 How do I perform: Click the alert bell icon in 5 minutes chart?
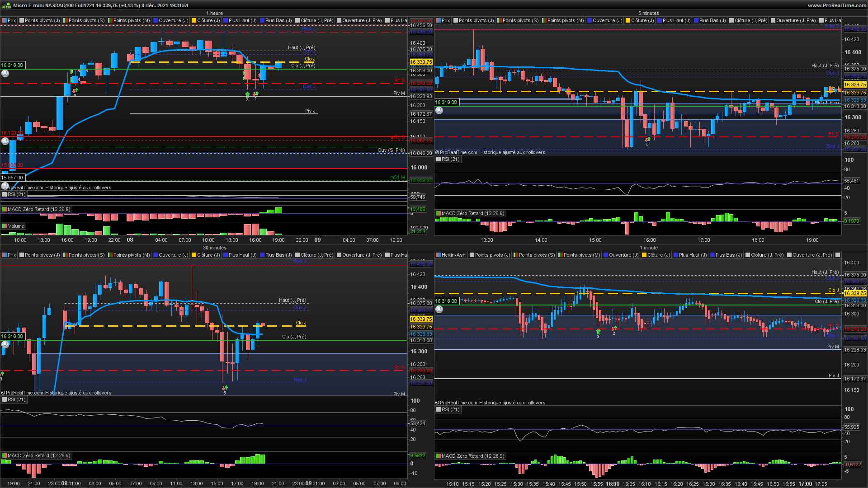(439, 110)
